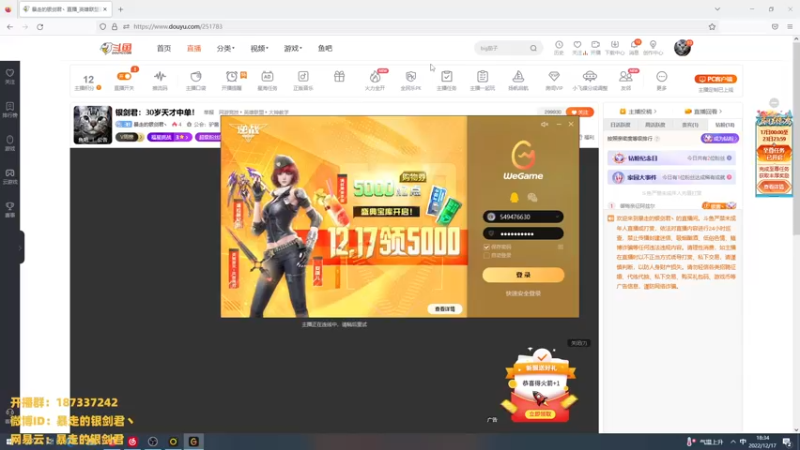Expand the 游戏 games menu

tap(292, 48)
